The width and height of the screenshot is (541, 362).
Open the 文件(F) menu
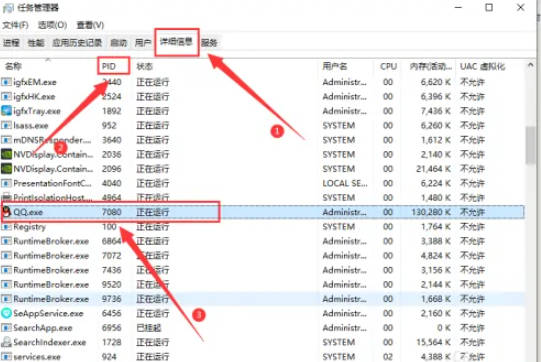(x=15, y=25)
